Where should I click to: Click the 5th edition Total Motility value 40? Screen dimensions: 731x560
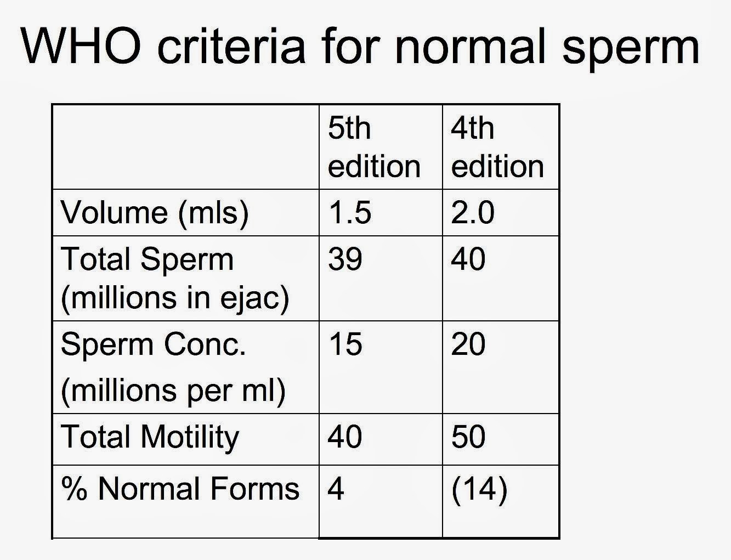345,437
